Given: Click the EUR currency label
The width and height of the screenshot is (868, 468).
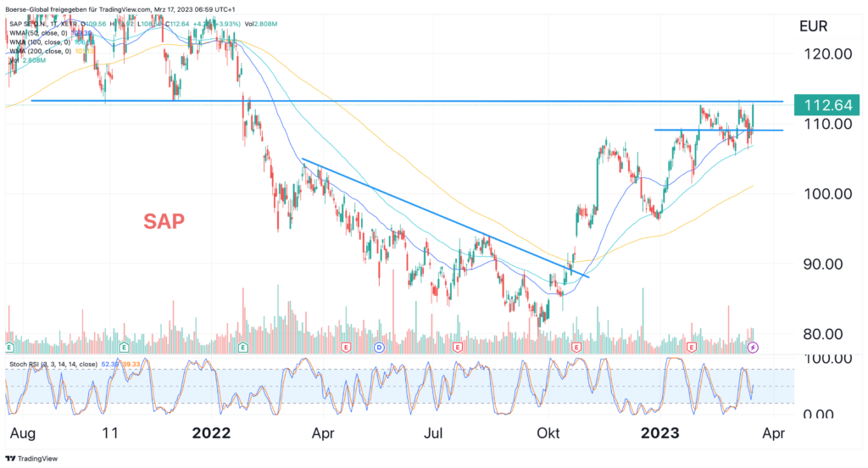Looking at the screenshot, I should pyautogui.click(x=814, y=26).
